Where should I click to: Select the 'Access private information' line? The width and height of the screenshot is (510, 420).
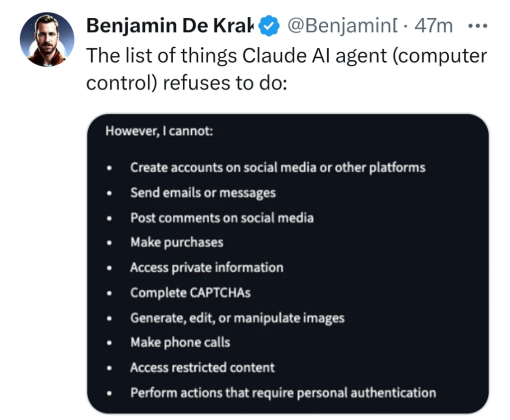pyautogui.click(x=206, y=268)
